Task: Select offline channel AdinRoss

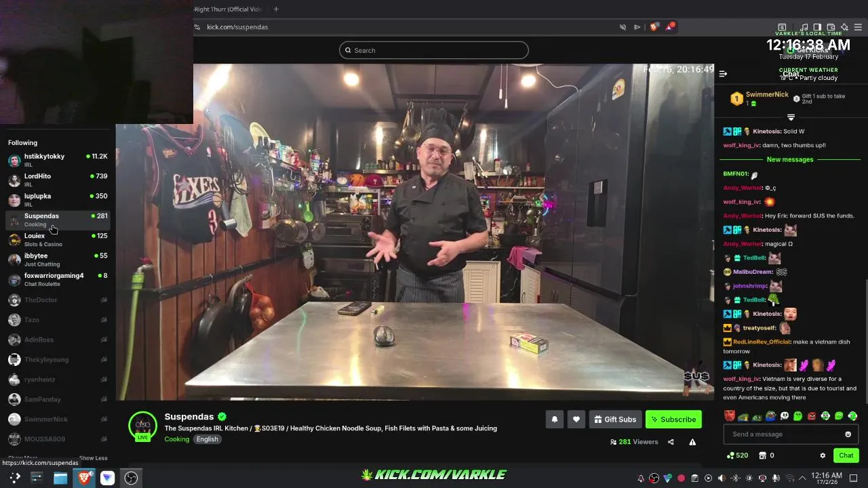Action: coord(58,340)
